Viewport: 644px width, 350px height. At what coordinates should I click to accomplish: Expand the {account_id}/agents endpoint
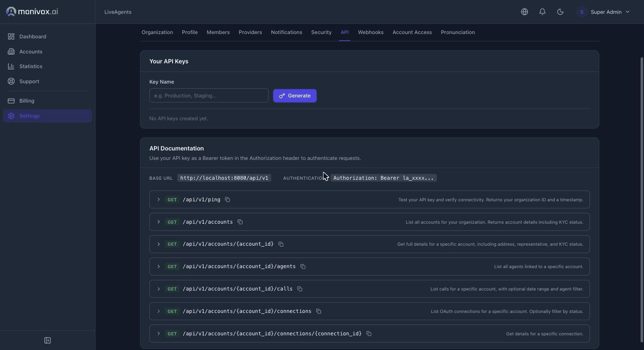[159, 266]
